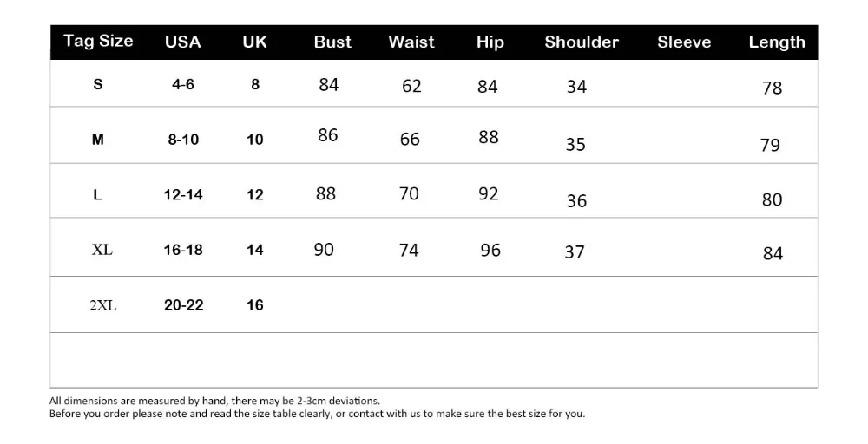The height and width of the screenshot is (444, 868).
Task: Select the XL tag size cell
Action: [x=102, y=250]
